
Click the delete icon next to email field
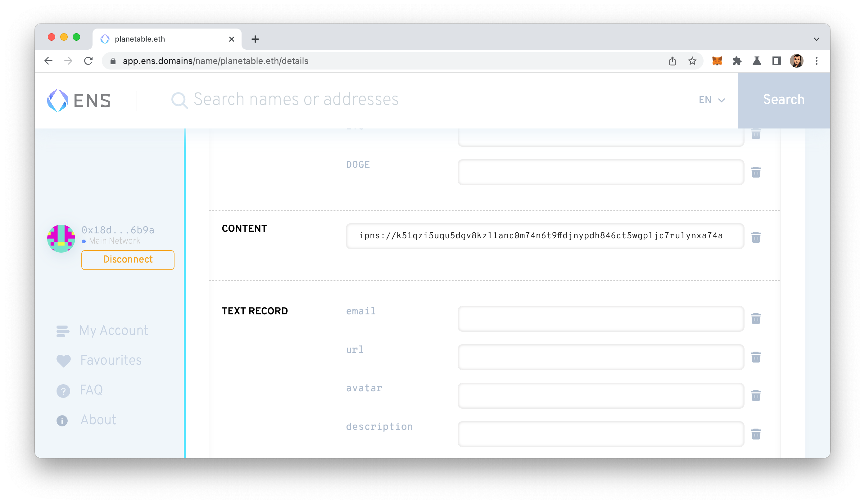point(756,319)
